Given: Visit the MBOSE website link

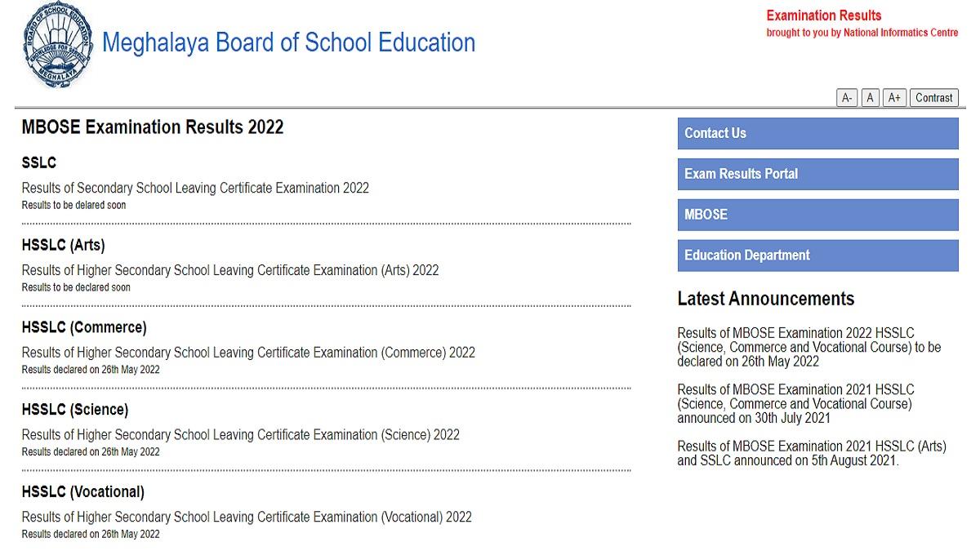Looking at the screenshot, I should coord(817,215).
